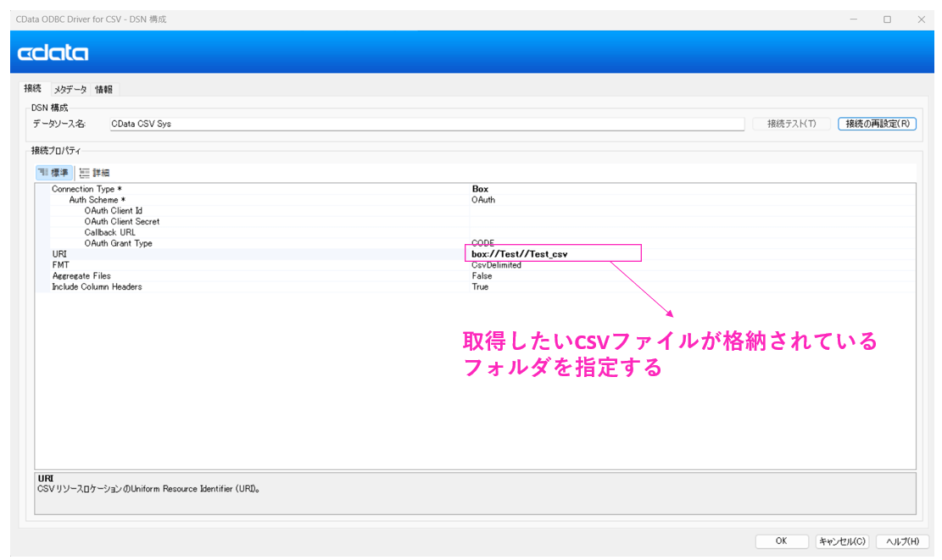Maximize the DSN configuration window
This screenshot has height=560, width=942.
(x=888, y=19)
